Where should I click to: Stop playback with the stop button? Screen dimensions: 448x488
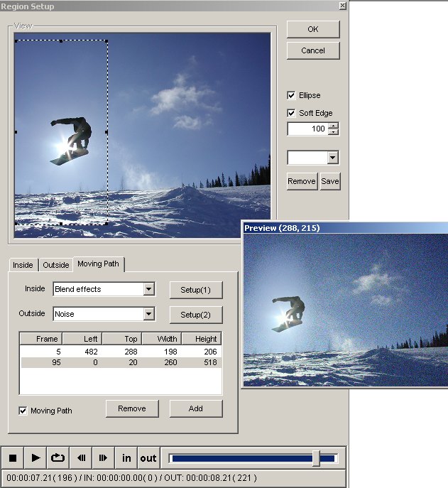click(x=13, y=458)
